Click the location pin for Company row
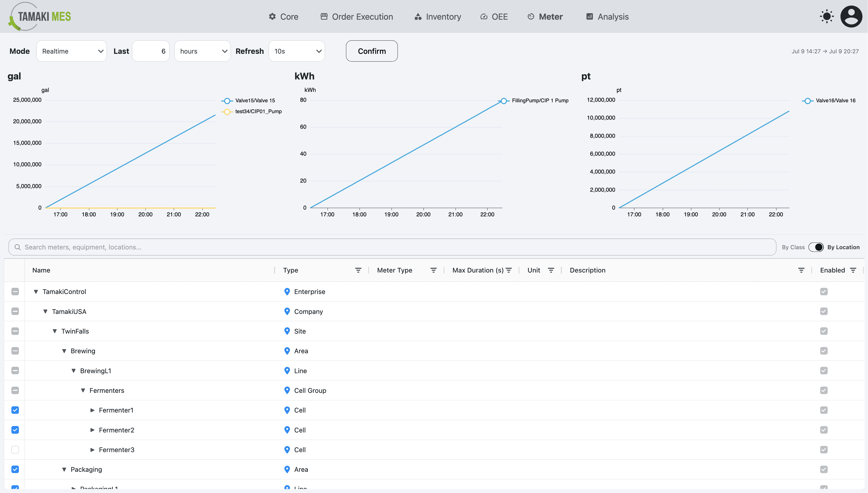The height and width of the screenshot is (493, 868). point(287,311)
